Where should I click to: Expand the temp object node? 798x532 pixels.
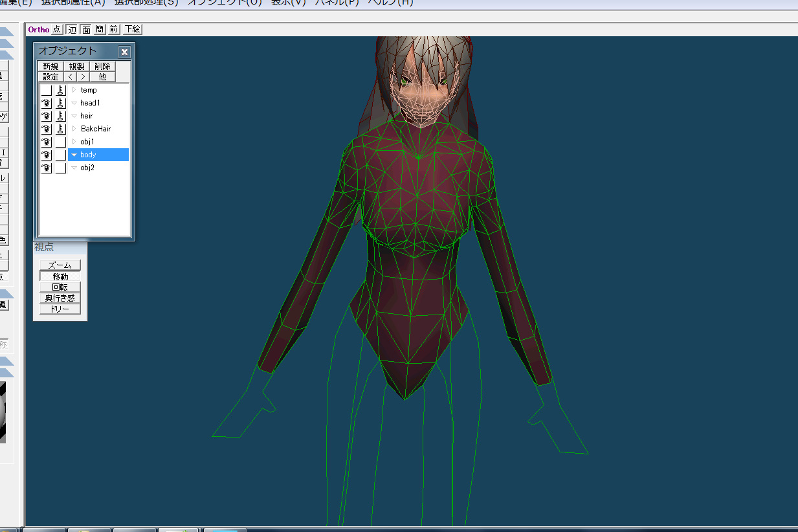[74, 90]
